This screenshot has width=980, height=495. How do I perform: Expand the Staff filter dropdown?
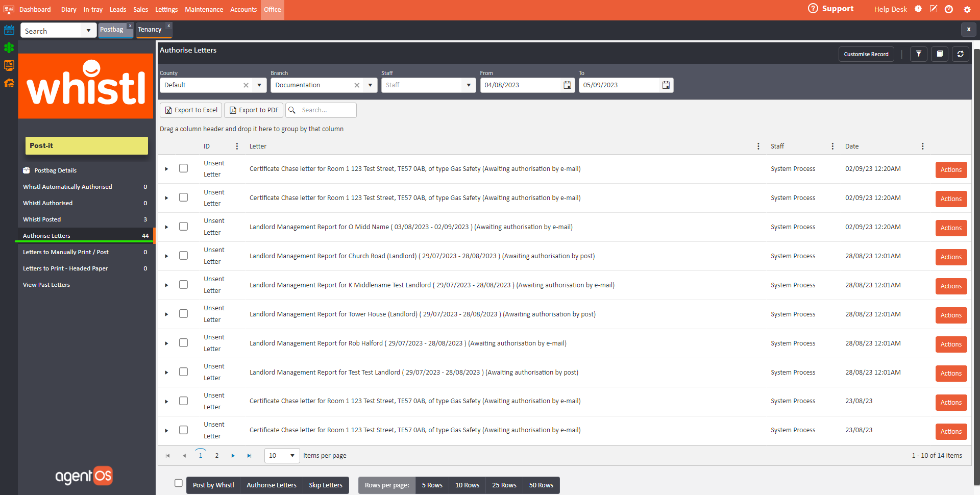(x=468, y=85)
